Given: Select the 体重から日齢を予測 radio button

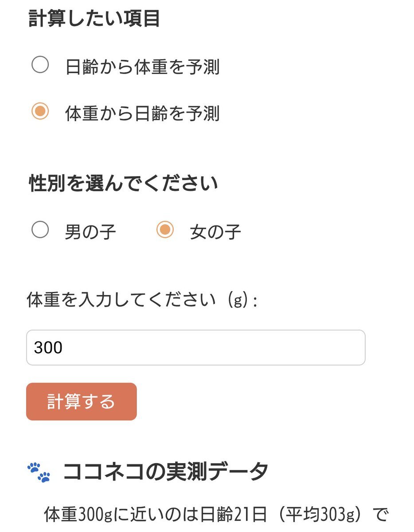Looking at the screenshot, I should (40, 111).
